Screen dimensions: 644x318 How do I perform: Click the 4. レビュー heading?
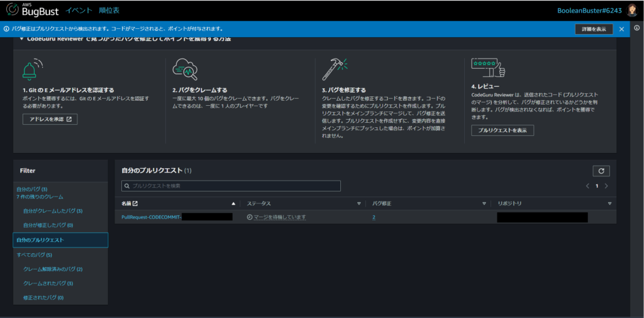(485, 87)
